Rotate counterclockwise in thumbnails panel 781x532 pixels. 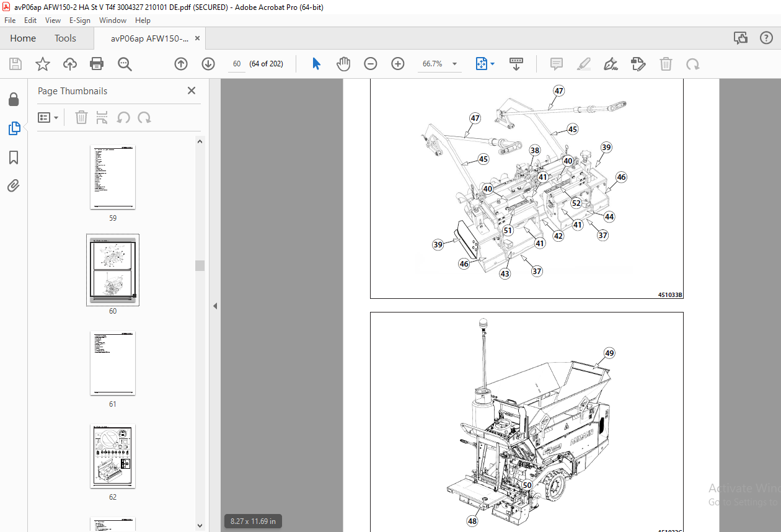click(123, 117)
